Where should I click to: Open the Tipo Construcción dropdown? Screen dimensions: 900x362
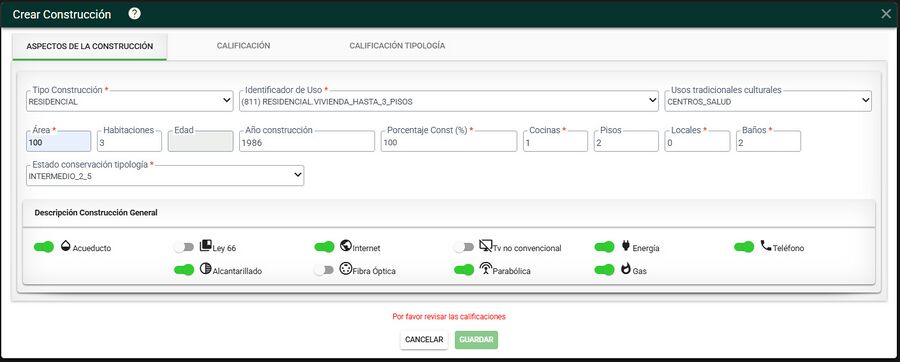130,101
